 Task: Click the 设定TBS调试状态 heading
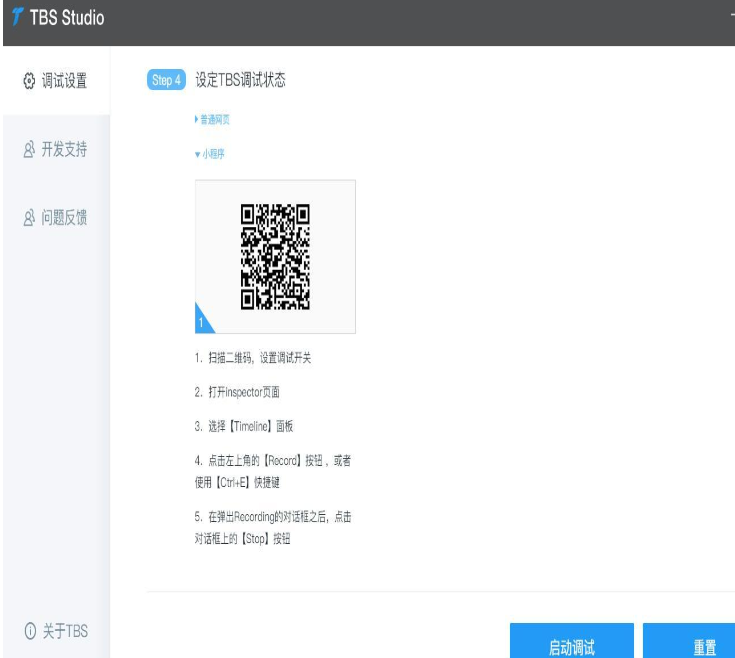pyautogui.click(x=240, y=80)
